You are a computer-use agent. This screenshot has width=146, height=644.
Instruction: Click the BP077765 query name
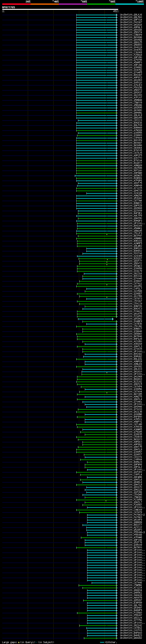(x=8, y=7)
